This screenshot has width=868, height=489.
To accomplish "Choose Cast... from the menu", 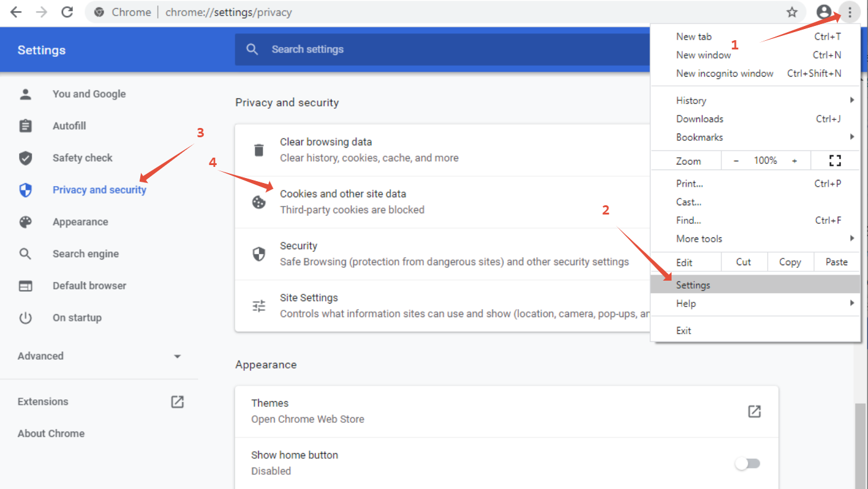I will coord(756,202).
